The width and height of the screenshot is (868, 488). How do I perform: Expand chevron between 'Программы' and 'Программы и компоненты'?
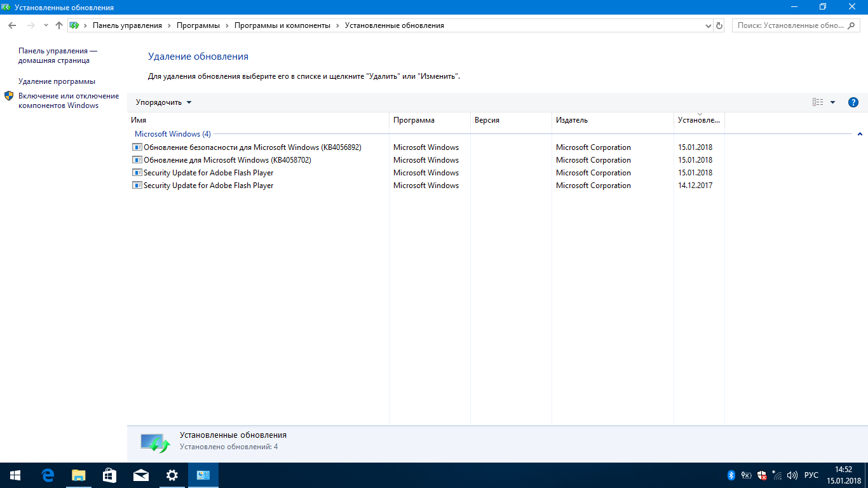pyautogui.click(x=227, y=25)
